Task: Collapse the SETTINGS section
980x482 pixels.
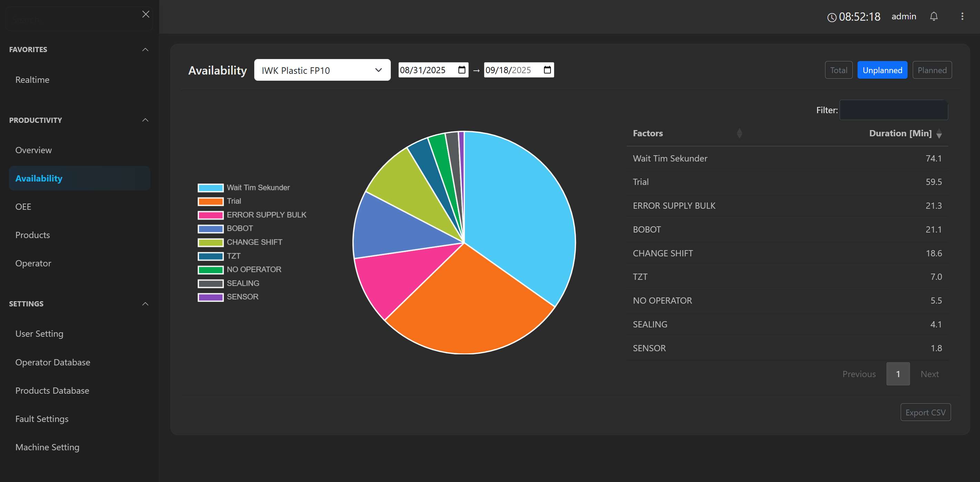Action: tap(145, 304)
